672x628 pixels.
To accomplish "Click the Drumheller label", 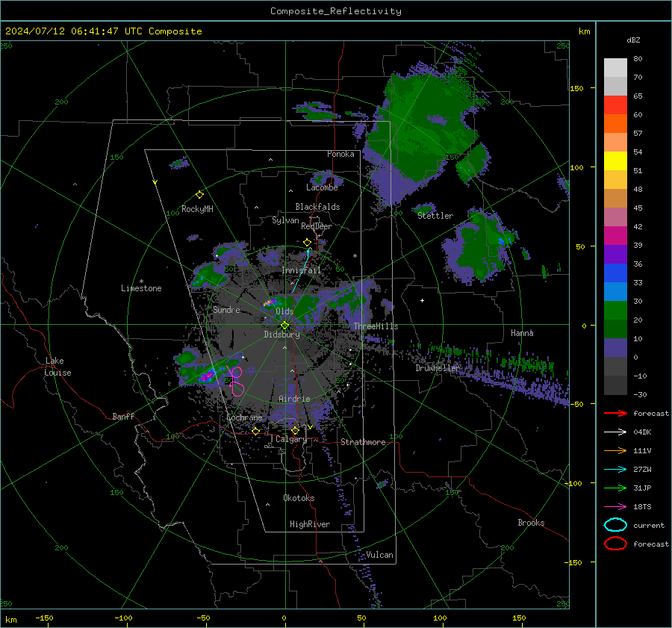I will coord(438,368).
